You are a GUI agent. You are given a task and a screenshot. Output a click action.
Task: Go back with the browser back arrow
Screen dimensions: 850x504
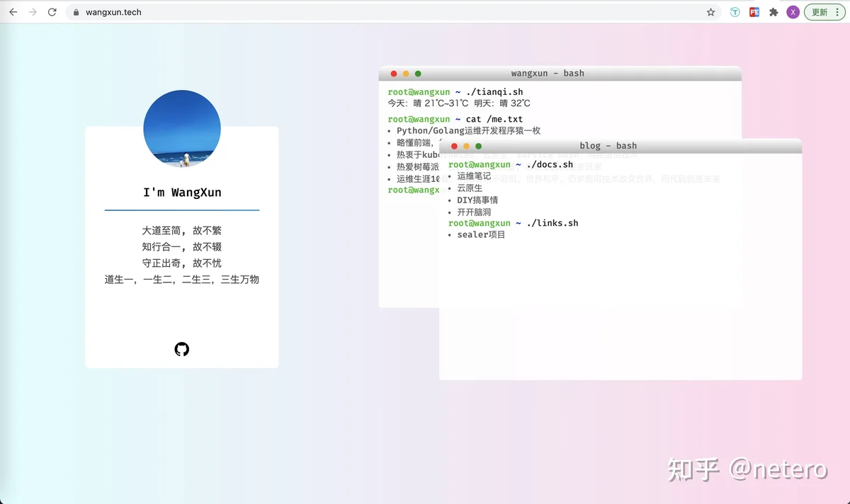click(x=13, y=12)
